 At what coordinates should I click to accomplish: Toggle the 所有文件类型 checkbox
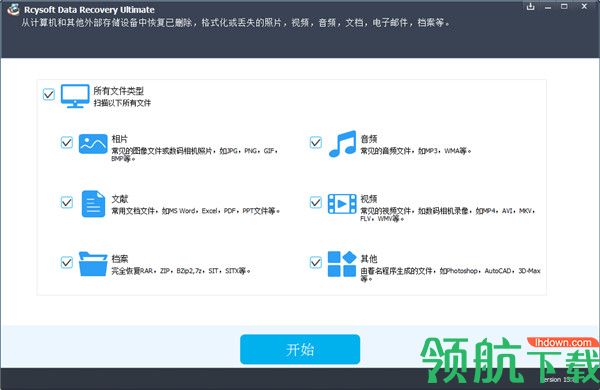(x=49, y=94)
